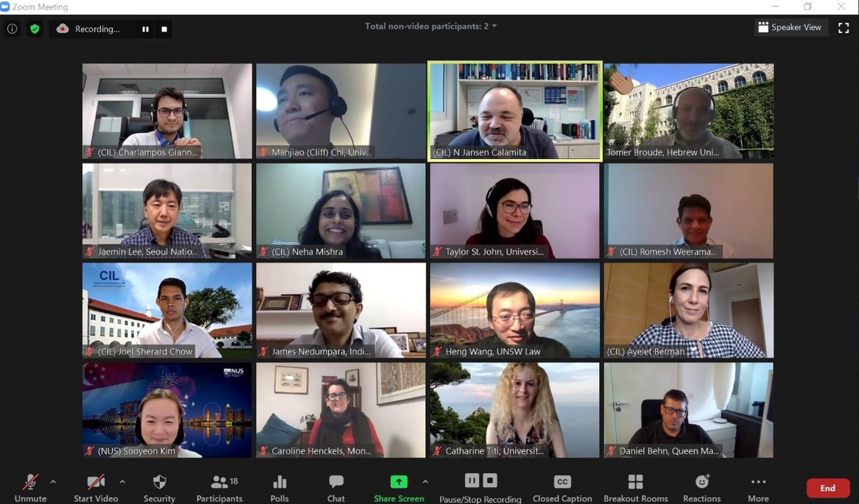This screenshot has width=859, height=504.
Task: Click pause icon above Pause/Stop Recording label
Action: pyautogui.click(x=472, y=480)
